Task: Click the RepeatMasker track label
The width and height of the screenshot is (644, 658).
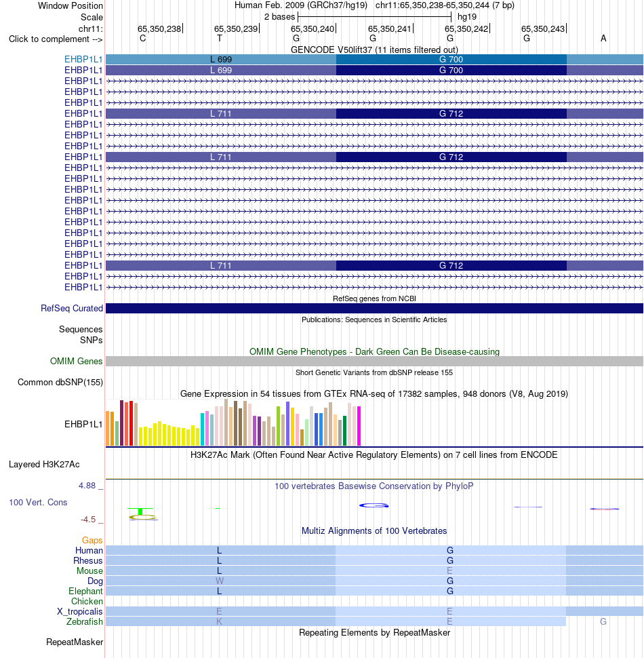Action: click(x=75, y=642)
